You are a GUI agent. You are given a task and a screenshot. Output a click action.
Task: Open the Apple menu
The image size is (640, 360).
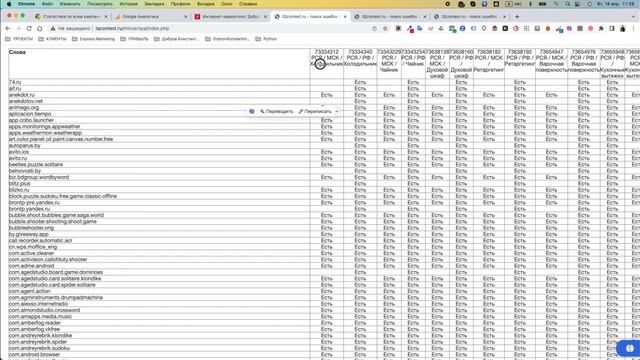(x=9, y=4)
